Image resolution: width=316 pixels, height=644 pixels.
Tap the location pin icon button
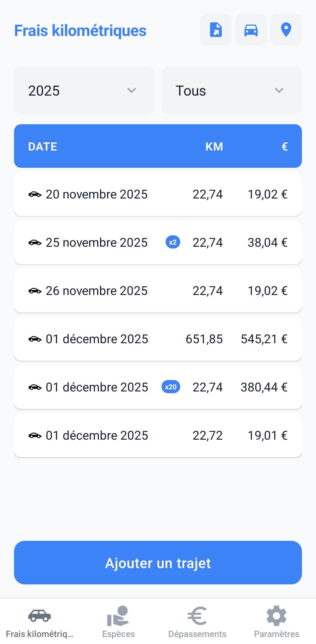tap(286, 30)
